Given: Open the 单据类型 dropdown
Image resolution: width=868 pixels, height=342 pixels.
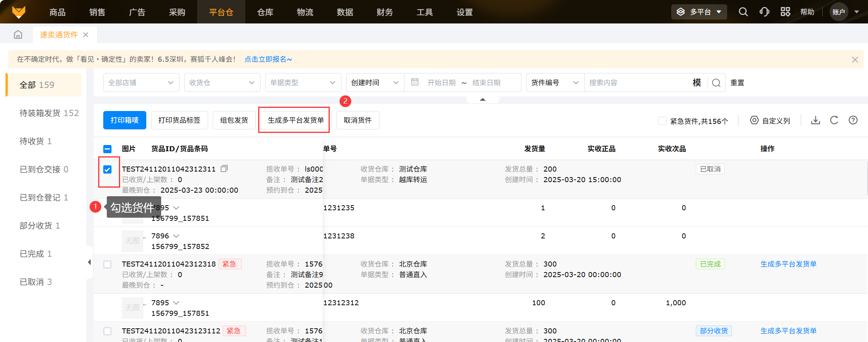Looking at the screenshot, I should coord(303,83).
